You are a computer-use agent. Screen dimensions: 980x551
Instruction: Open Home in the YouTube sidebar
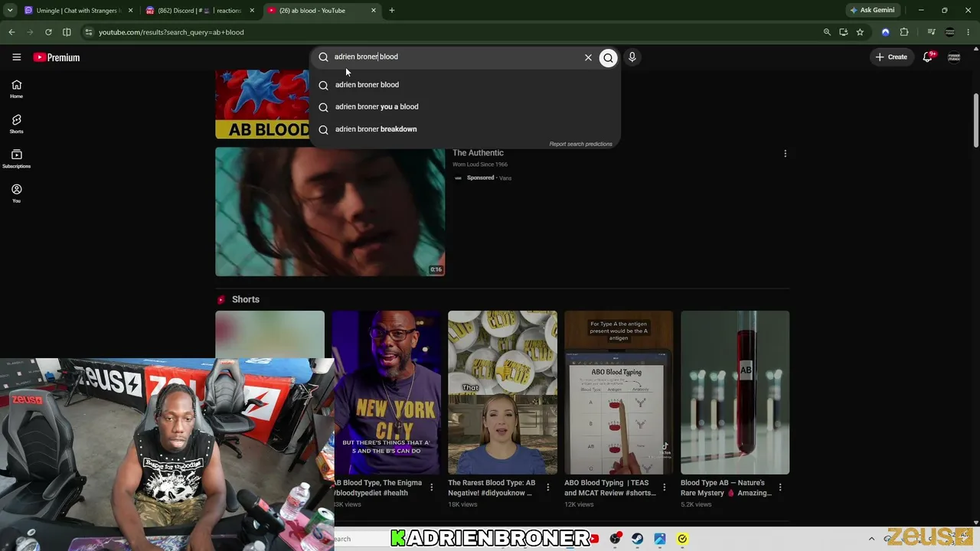(x=16, y=89)
